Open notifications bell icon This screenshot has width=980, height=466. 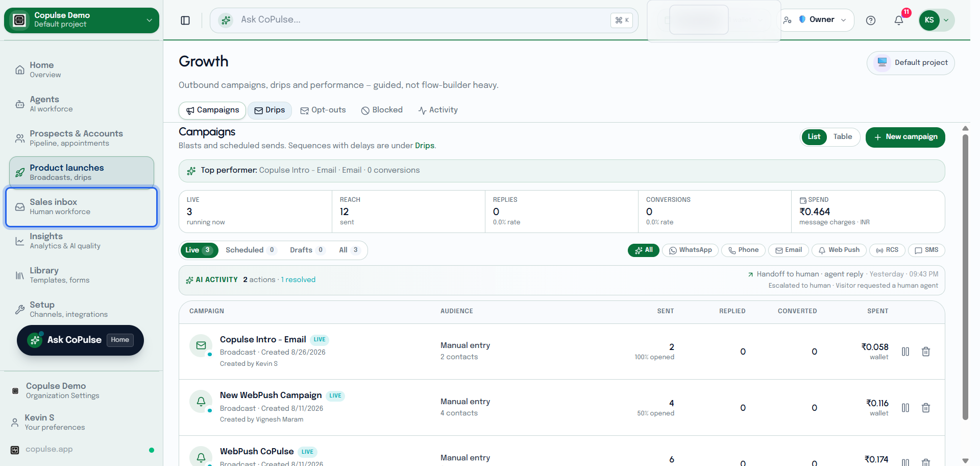coord(899,20)
